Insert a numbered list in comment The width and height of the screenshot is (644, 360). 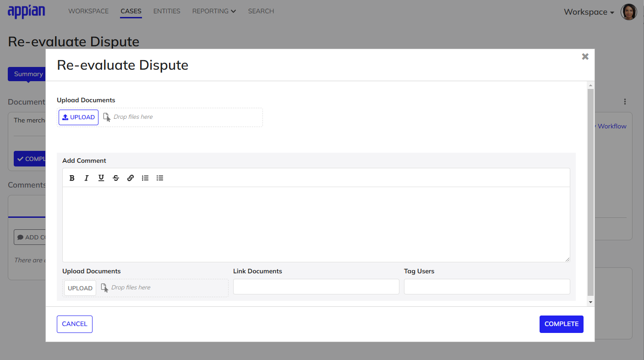pyautogui.click(x=145, y=178)
